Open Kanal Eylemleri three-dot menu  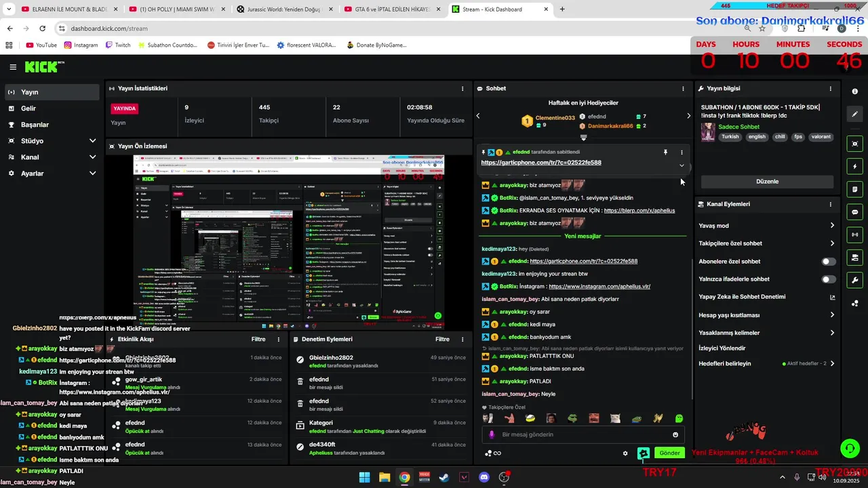830,204
